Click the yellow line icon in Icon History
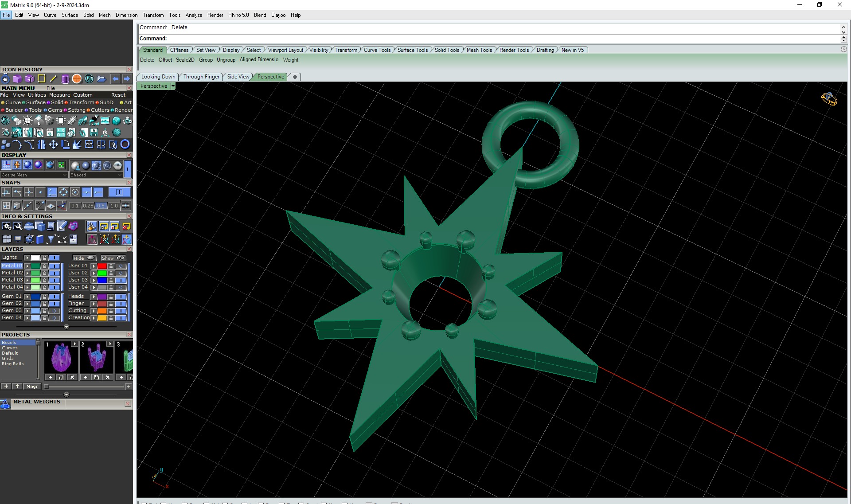The width and height of the screenshot is (851, 504). click(53, 79)
